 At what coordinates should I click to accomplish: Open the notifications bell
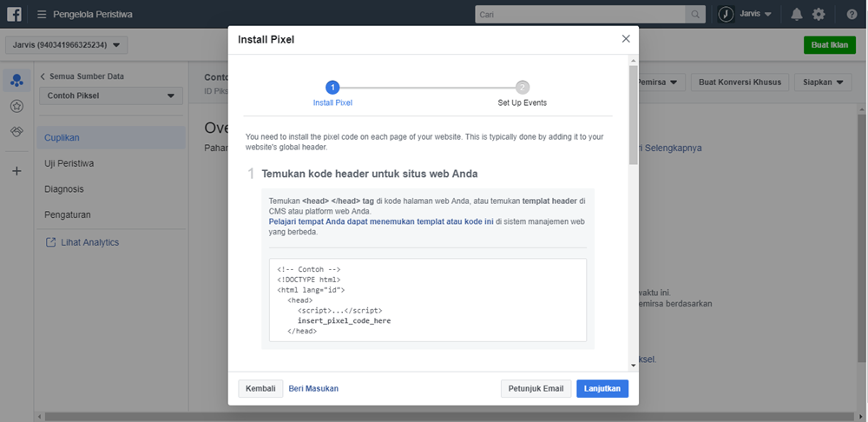pos(797,15)
